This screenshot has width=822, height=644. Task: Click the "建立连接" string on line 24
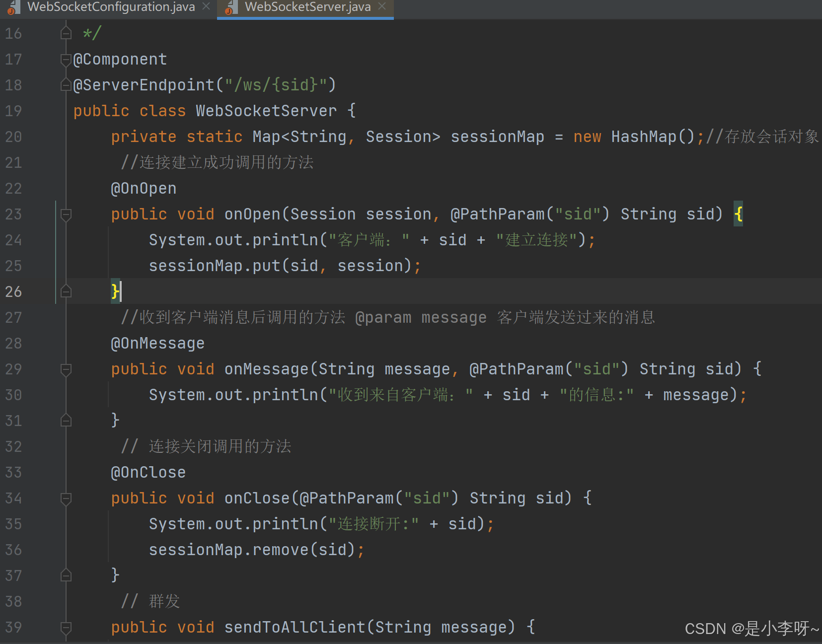coord(536,240)
